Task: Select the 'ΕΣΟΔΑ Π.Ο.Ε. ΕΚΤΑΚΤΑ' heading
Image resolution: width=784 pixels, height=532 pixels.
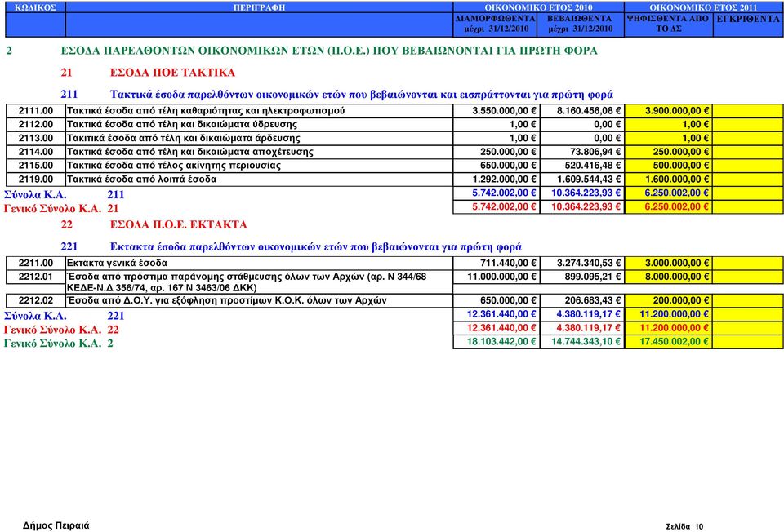Action: tap(179, 224)
